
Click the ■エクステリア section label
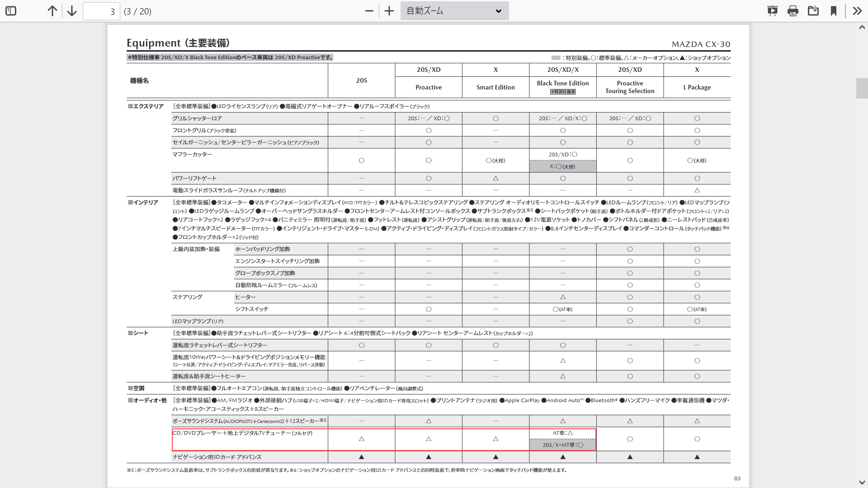click(146, 106)
